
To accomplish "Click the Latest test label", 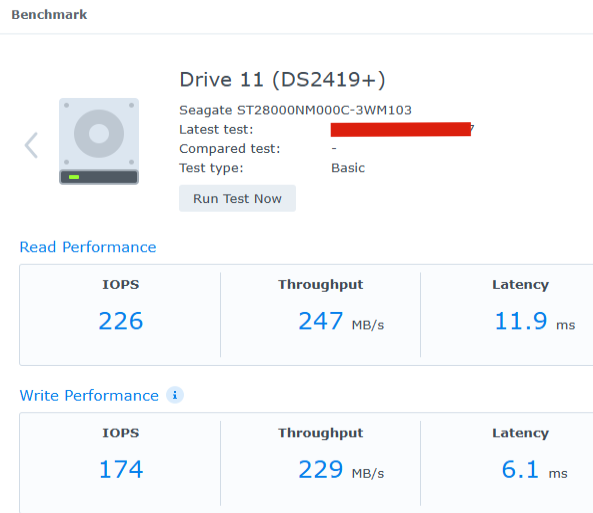I will click(x=216, y=129).
